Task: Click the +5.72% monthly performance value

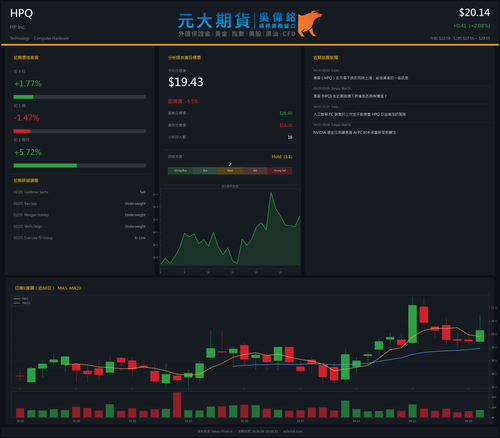Action: point(28,152)
